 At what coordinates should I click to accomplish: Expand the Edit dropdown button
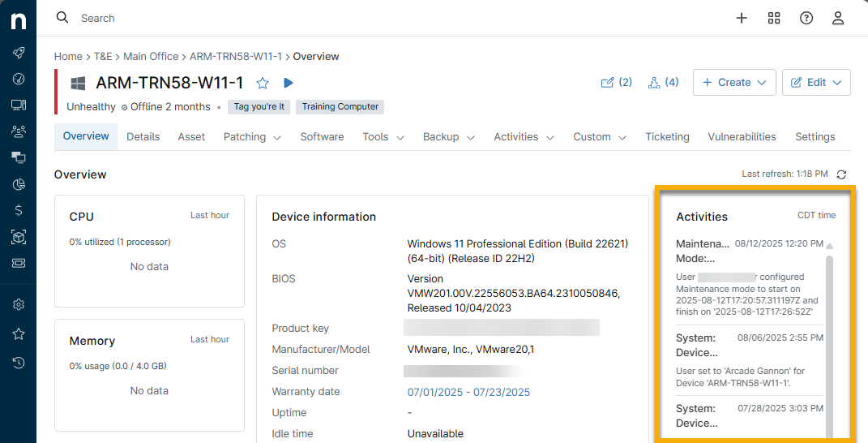816,83
